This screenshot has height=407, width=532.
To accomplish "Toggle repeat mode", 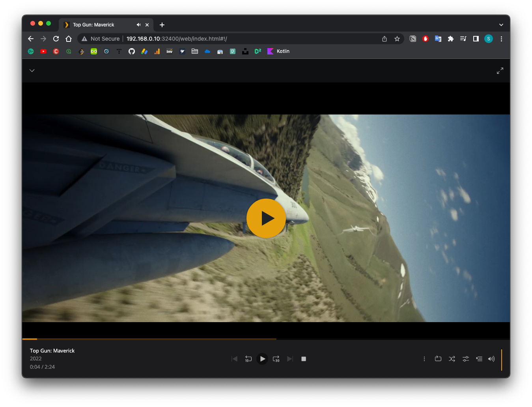I will pos(438,359).
